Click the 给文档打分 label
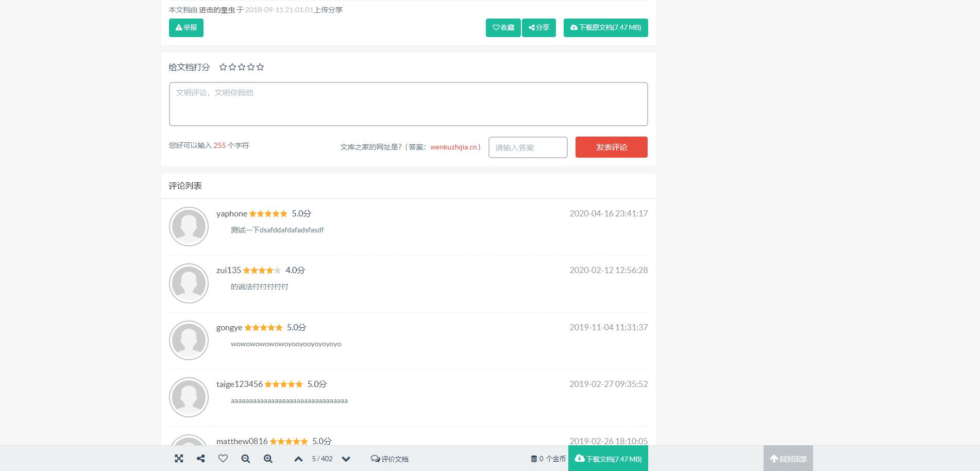This screenshot has height=471, width=980. pyautogui.click(x=189, y=67)
